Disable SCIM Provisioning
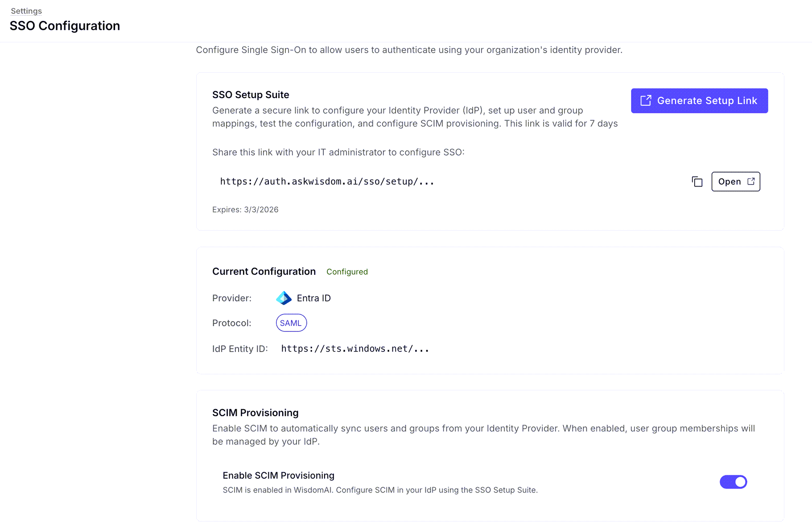This screenshot has width=812, height=530. coord(733,482)
